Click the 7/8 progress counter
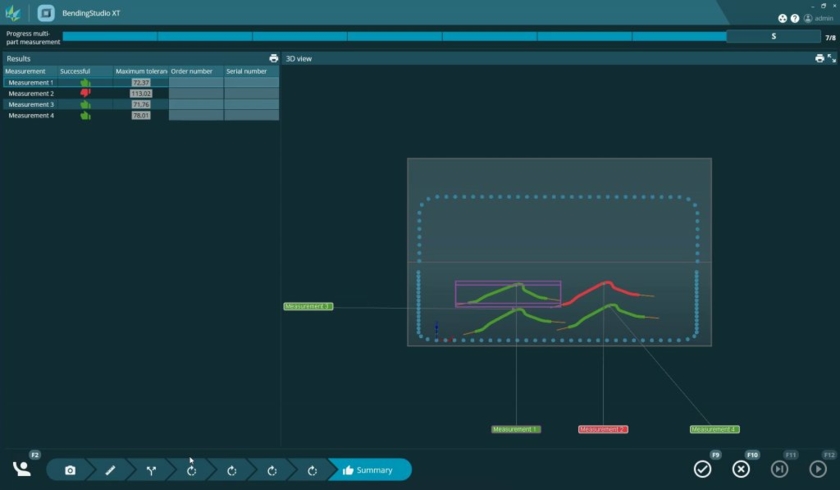The image size is (840, 490). pyautogui.click(x=830, y=38)
